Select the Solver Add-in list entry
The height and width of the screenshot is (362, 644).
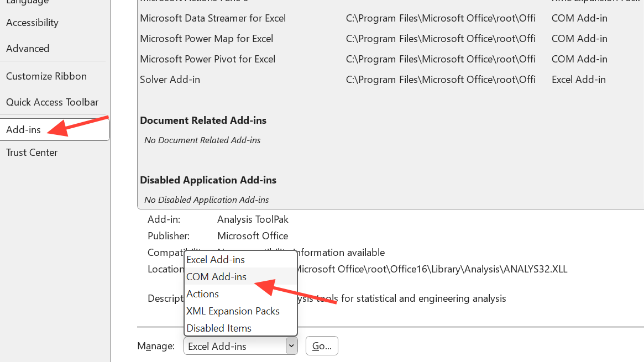click(170, 80)
